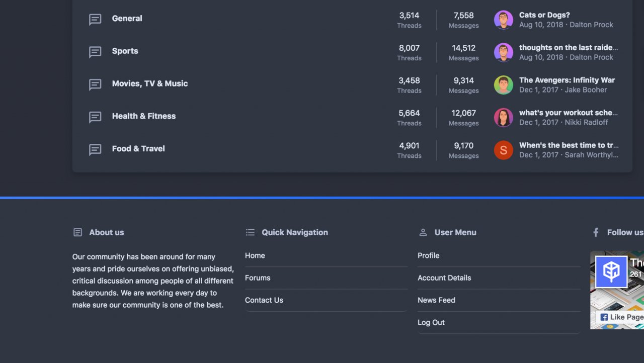Click the Movies, TV & Music forum icon
644x363 pixels.
pyautogui.click(x=95, y=84)
